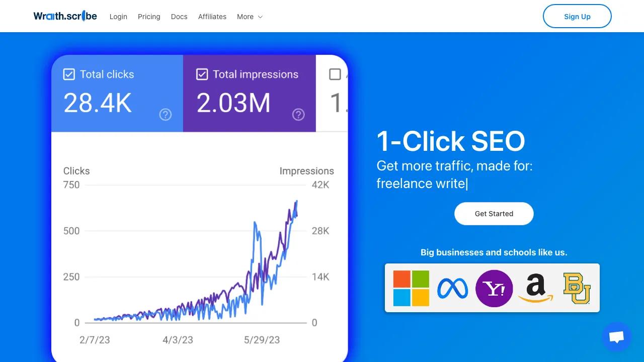Click the clicks and impressions line chart
The width and height of the screenshot is (644, 362).
[196, 261]
